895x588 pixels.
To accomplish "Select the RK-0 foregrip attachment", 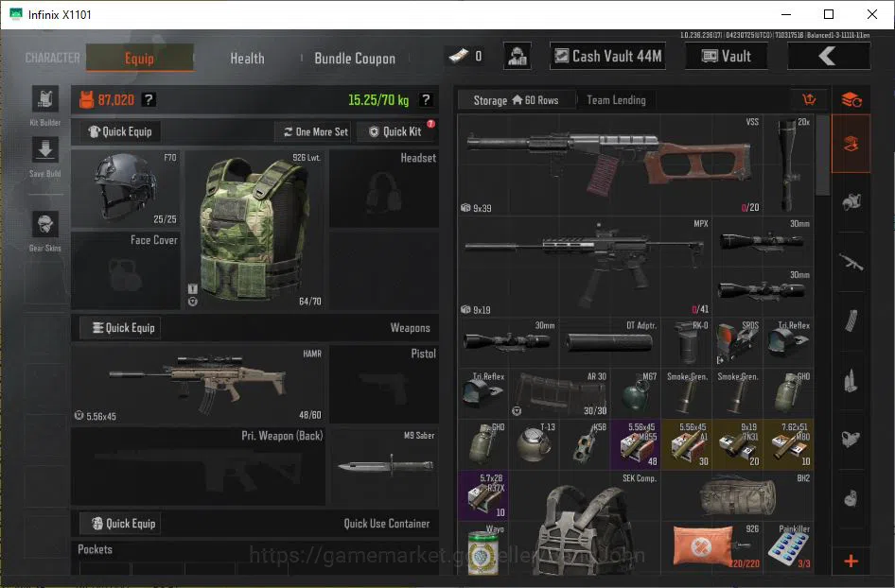I will point(686,341).
